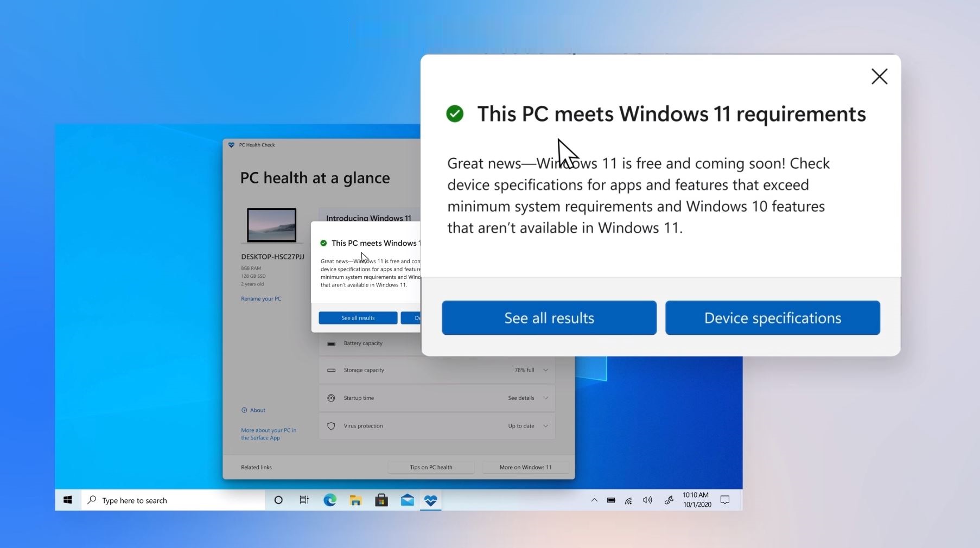Open File Explorer from the taskbar
The image size is (980, 548).
pos(355,500)
